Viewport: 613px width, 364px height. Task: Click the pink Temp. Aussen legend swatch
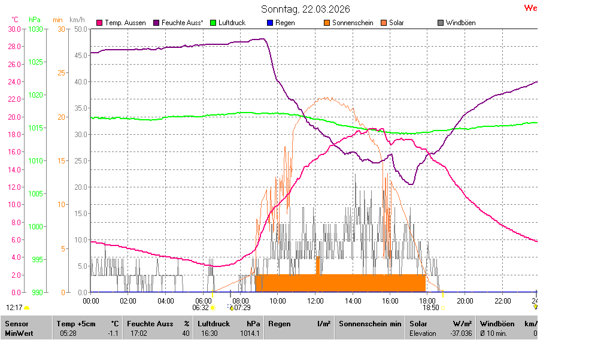(99, 23)
